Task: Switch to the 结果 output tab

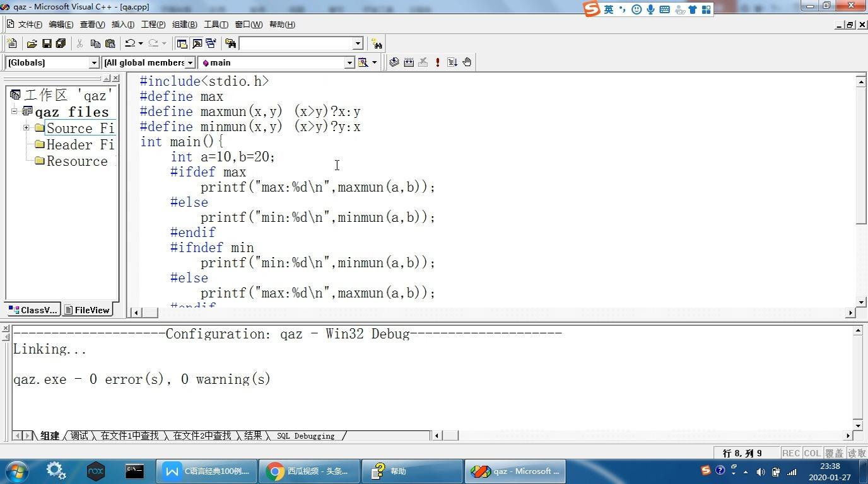Action: click(x=253, y=435)
